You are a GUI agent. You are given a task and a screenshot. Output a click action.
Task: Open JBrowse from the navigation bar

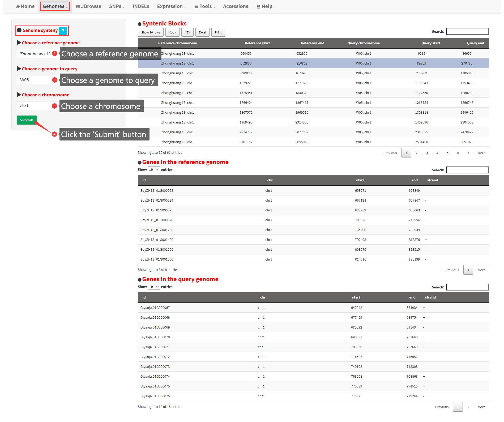point(88,6)
